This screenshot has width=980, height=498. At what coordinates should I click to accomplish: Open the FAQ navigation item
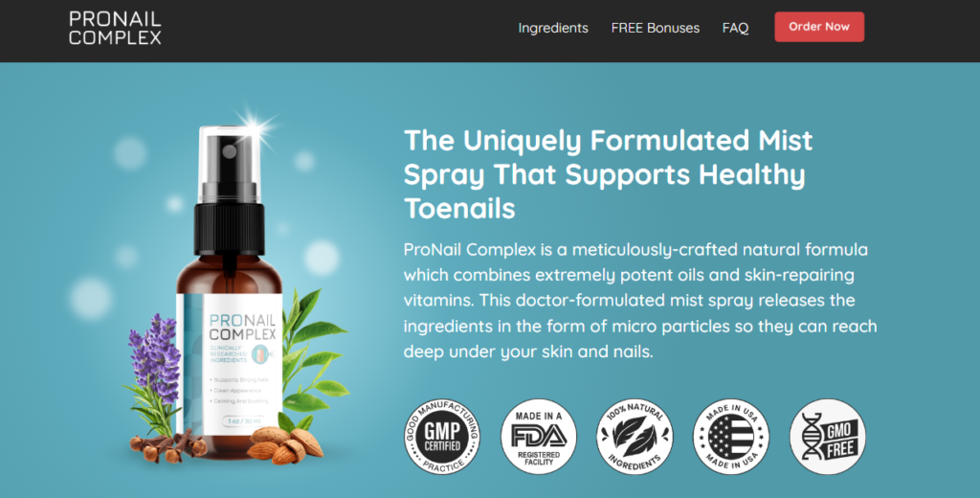click(735, 28)
